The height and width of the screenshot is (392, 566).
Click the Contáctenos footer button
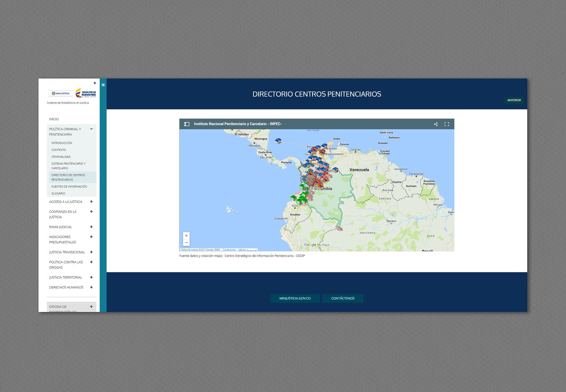[343, 298]
